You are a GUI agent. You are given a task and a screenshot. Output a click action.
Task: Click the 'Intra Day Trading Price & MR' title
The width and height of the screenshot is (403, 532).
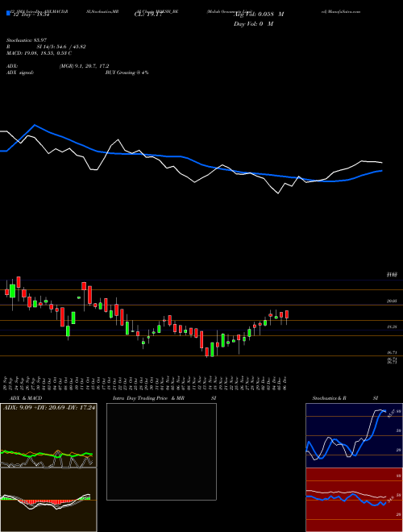point(150,398)
